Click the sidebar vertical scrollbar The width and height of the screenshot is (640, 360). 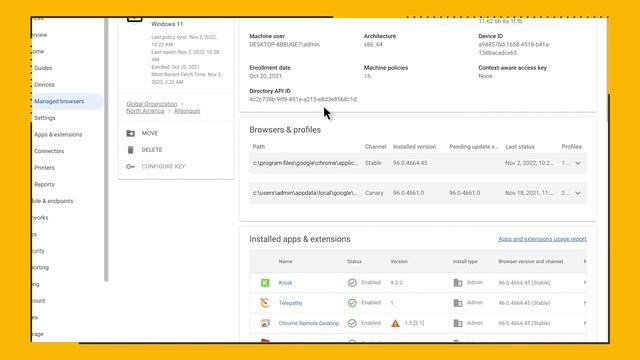tap(106, 149)
